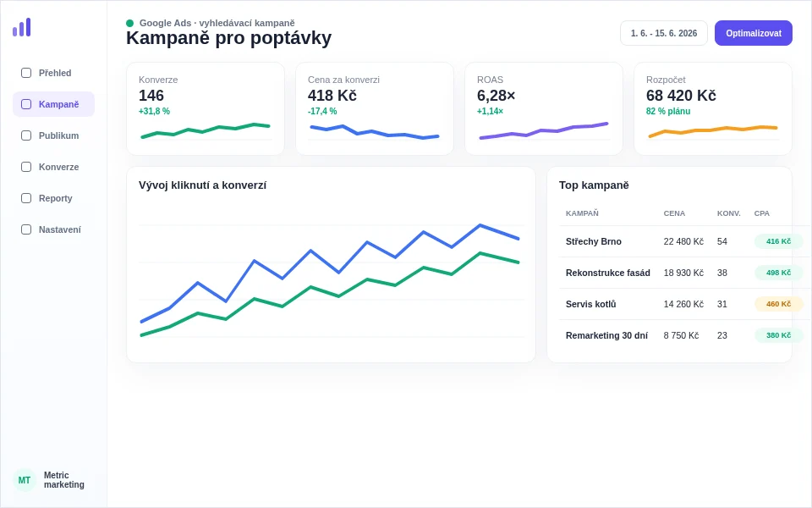Click the Rozpočet 68 420 Kč card
The height and width of the screenshot is (508, 812).
(x=713, y=109)
